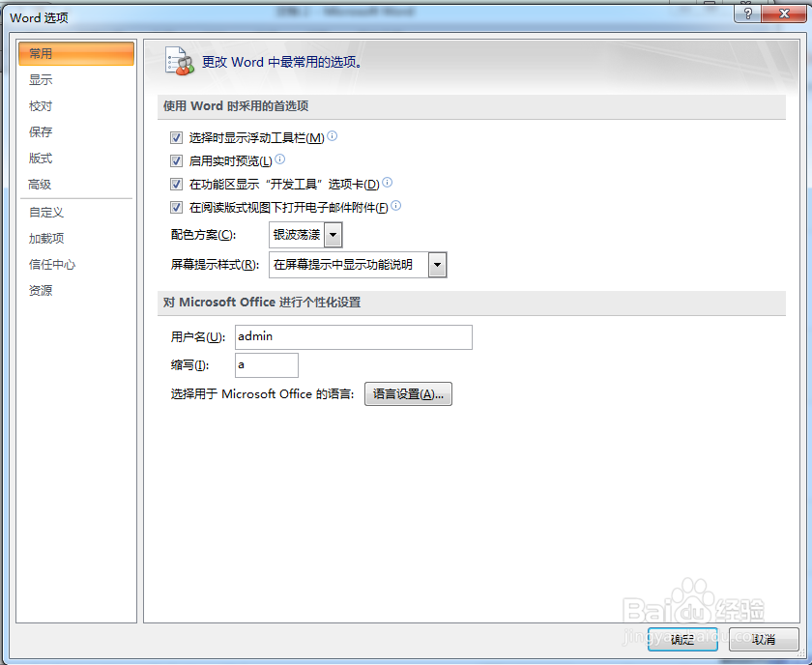Click the info icon beside the 开发工具 tab option

(387, 183)
